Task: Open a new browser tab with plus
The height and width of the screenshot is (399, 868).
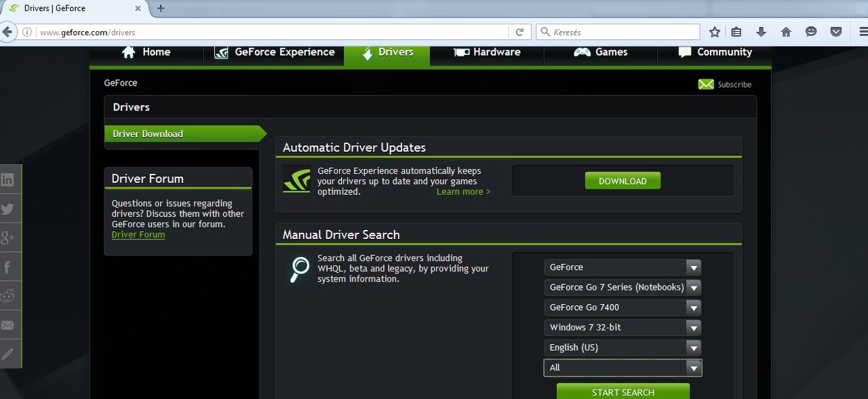Action: tap(161, 8)
